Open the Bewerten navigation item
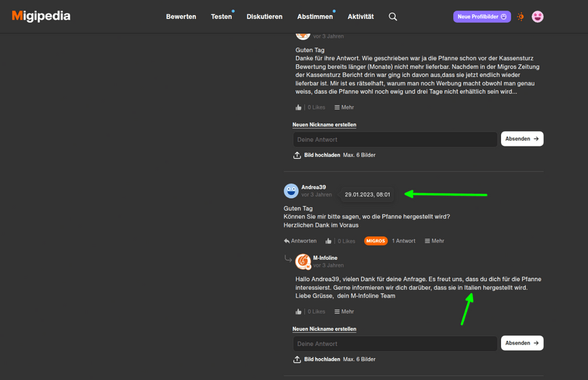Image resolution: width=588 pixels, height=380 pixels. (x=181, y=17)
